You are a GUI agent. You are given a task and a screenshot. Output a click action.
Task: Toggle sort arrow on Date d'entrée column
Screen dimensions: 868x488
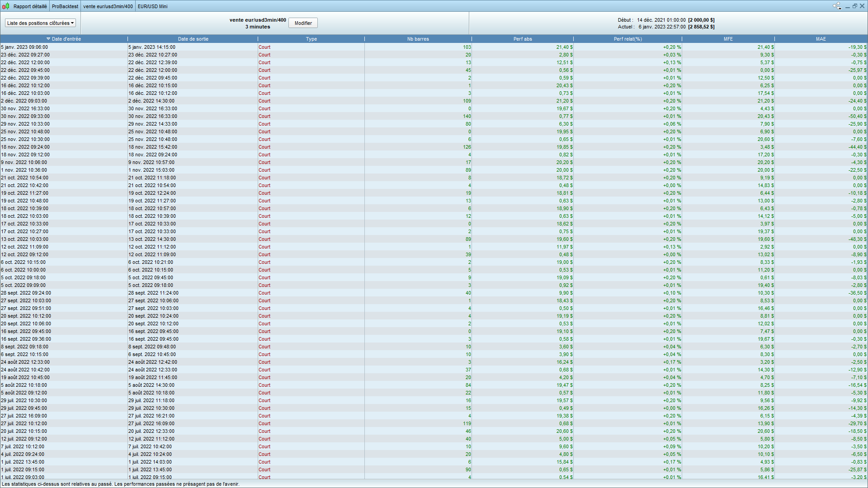click(48, 39)
